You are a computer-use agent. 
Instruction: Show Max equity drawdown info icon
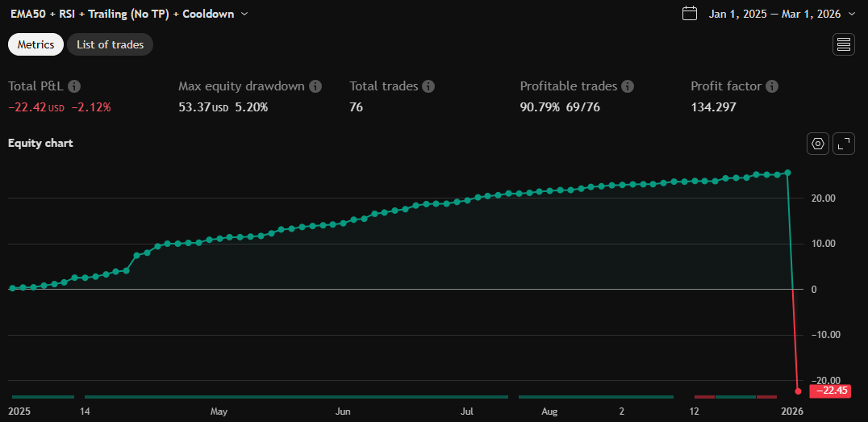click(315, 86)
